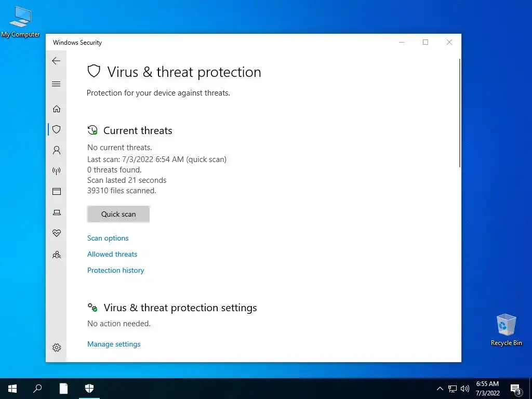The width and height of the screenshot is (532, 399).
Task: Click 'Virus & threat protection settings' heading
Action: 180,308
